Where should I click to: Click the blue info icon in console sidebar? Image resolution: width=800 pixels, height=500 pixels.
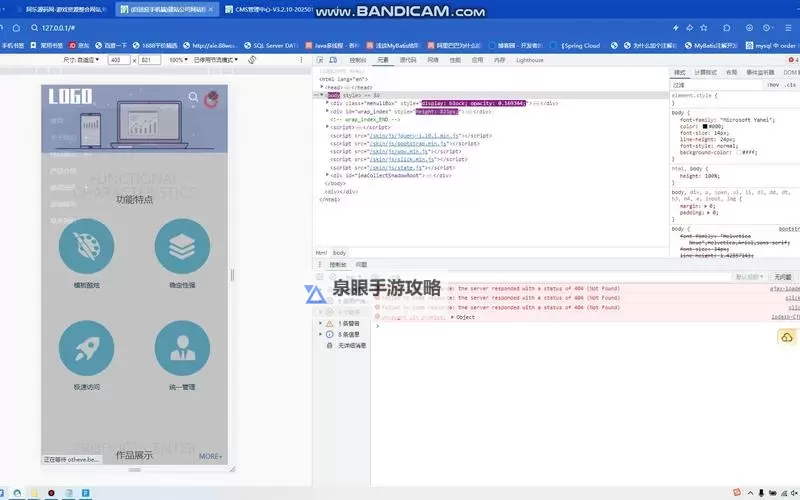(x=330, y=334)
